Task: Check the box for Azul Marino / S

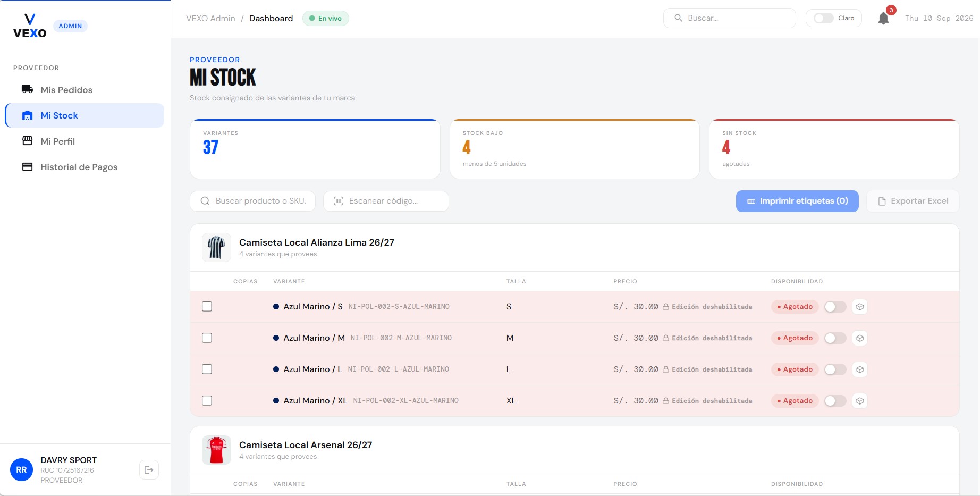Action: coord(207,307)
